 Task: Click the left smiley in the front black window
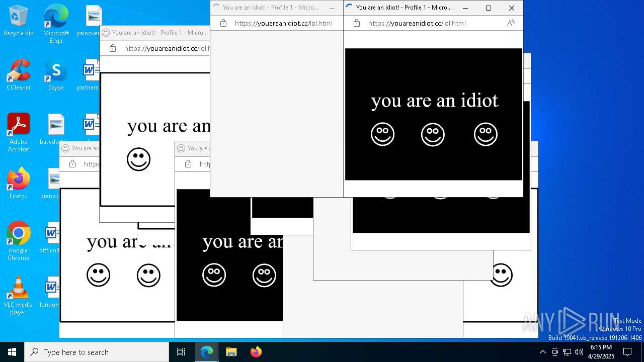pos(383,134)
